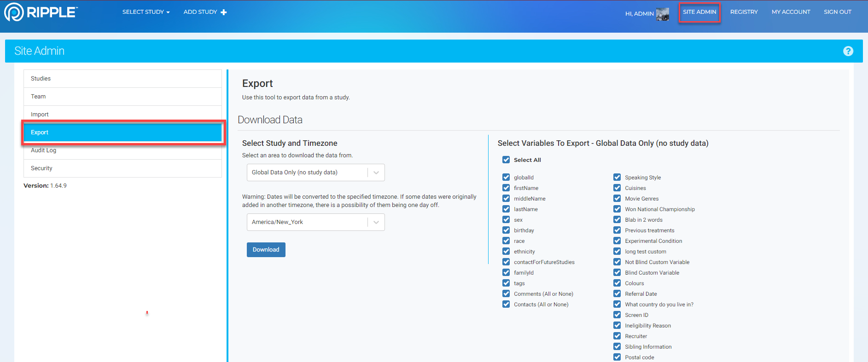The width and height of the screenshot is (868, 362).
Task: Open the Security sidebar item
Action: tap(41, 168)
